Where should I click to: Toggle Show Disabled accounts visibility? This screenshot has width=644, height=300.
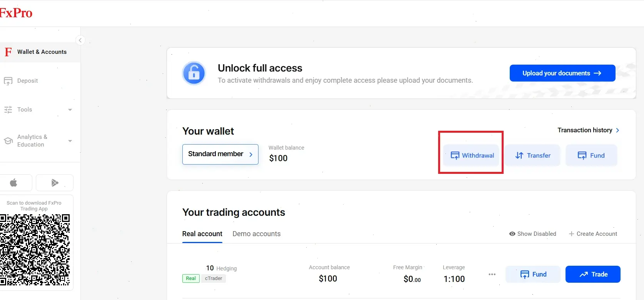pyautogui.click(x=532, y=234)
